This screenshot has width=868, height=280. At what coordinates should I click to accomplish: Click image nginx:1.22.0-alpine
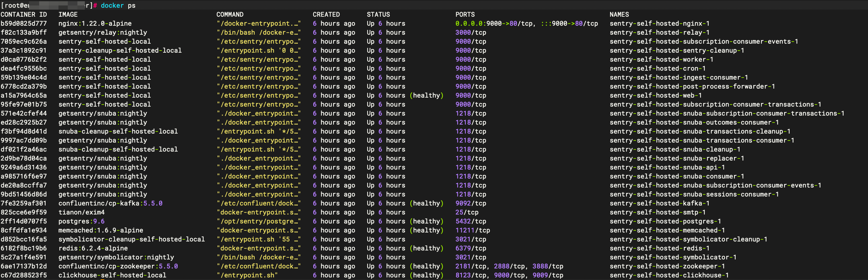click(95, 23)
